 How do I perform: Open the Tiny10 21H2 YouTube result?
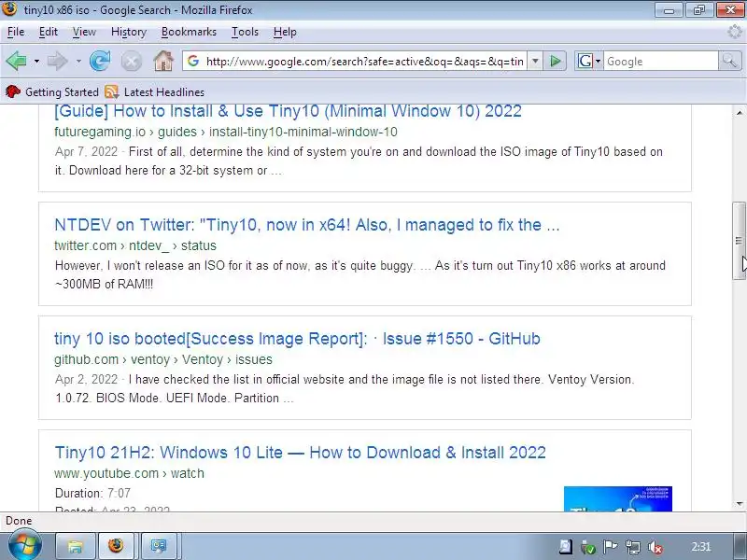click(x=300, y=453)
